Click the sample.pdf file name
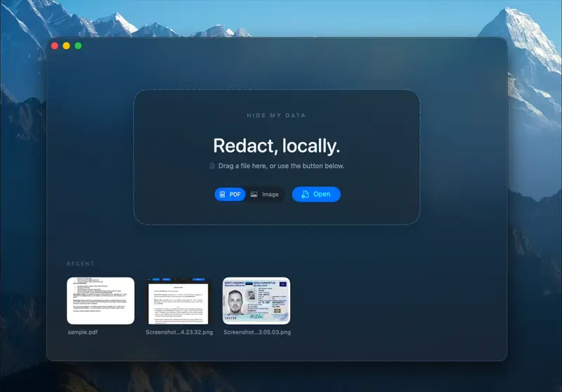Image resolution: width=562 pixels, height=392 pixels. tap(83, 332)
